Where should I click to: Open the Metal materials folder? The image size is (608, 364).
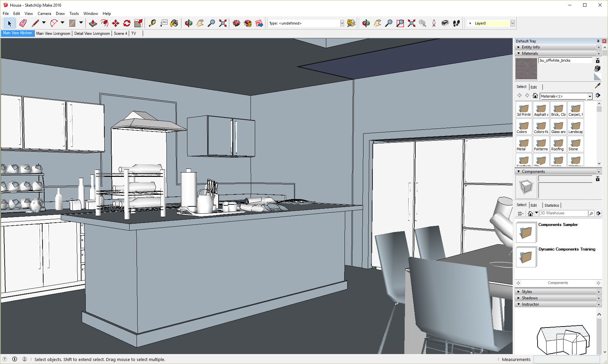coord(524,144)
